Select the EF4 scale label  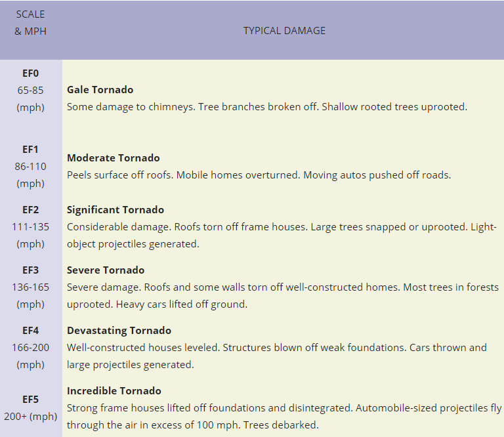click(x=31, y=331)
